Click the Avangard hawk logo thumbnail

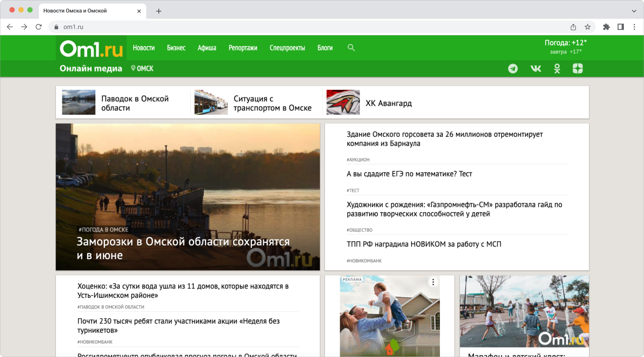343,102
